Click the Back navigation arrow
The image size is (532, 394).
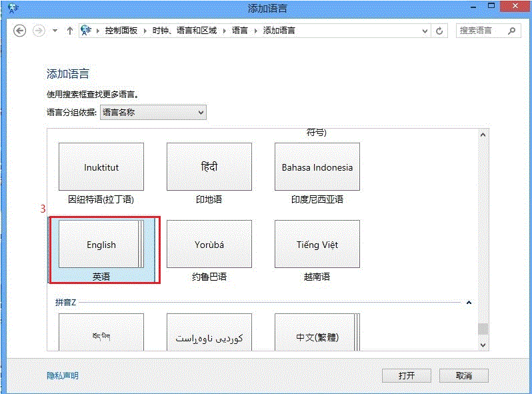20,31
